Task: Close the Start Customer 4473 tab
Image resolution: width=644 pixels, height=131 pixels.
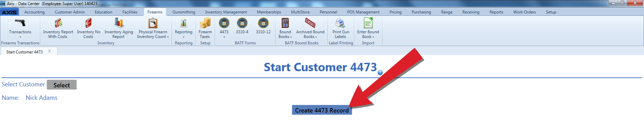Action: point(49,51)
